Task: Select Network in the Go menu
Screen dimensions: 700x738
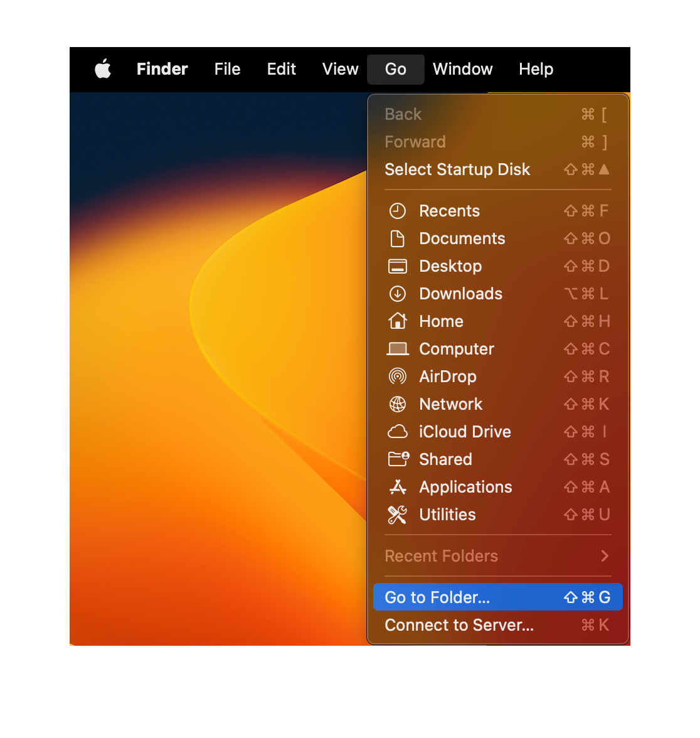Action: pyautogui.click(x=498, y=404)
